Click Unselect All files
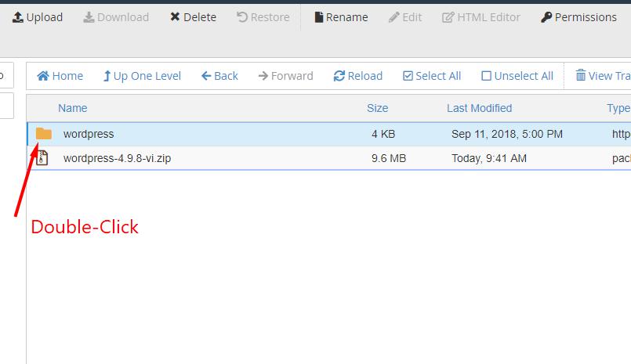The image size is (631, 364). click(x=517, y=76)
